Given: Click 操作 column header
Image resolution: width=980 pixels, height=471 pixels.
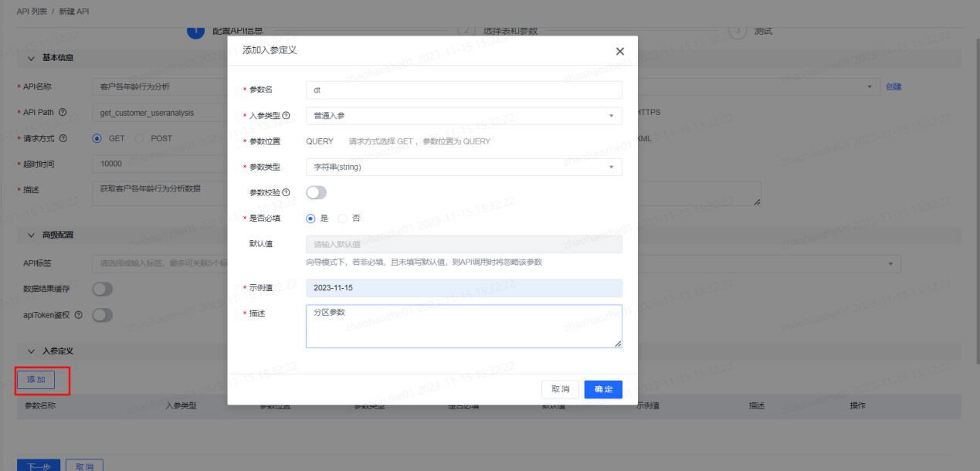Looking at the screenshot, I should point(858,405).
